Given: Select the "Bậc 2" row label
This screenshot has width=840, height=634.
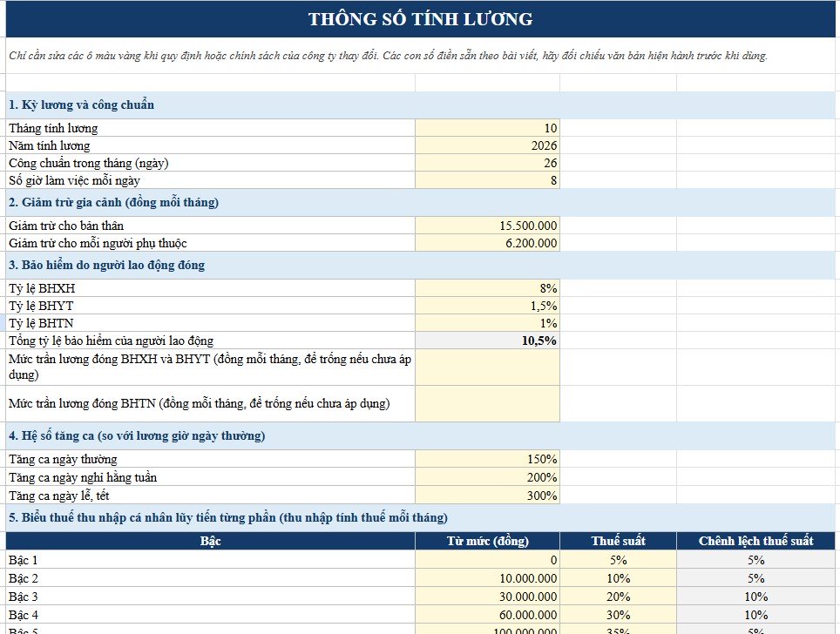Looking at the screenshot, I should coord(211,577).
